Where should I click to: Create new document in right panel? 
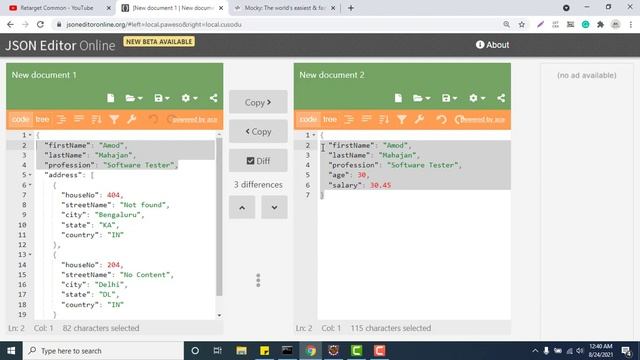click(398, 98)
